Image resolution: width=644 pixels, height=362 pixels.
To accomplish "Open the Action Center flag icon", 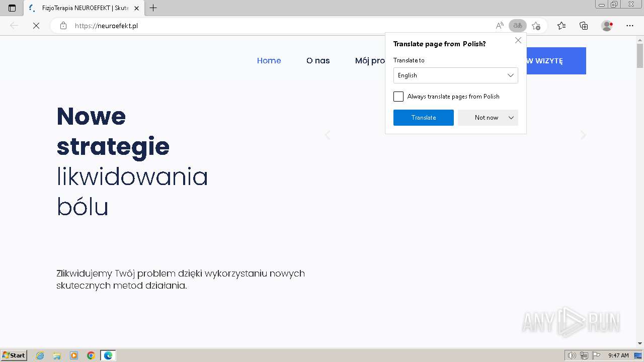I will [x=596, y=355].
